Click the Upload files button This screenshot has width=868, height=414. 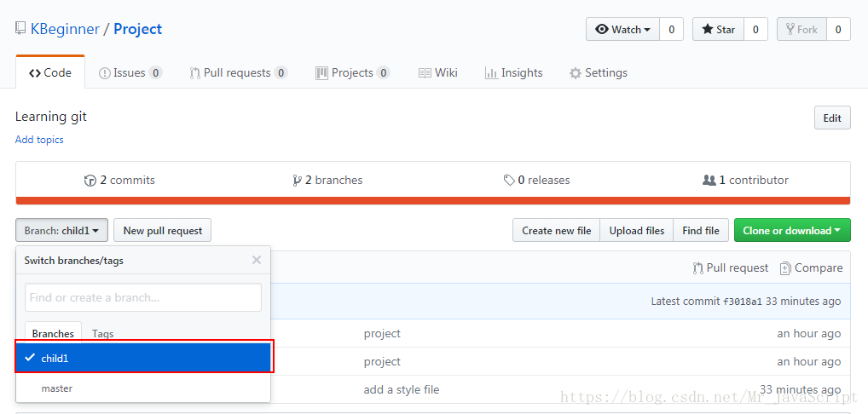coord(637,231)
